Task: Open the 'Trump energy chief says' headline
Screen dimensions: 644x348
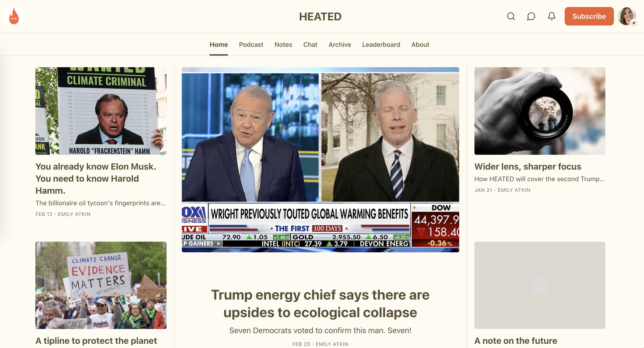Action: 320,304
